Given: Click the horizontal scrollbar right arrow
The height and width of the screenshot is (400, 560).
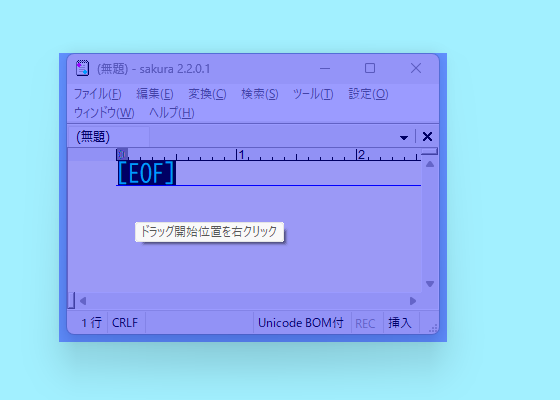Looking at the screenshot, I should point(413,301).
